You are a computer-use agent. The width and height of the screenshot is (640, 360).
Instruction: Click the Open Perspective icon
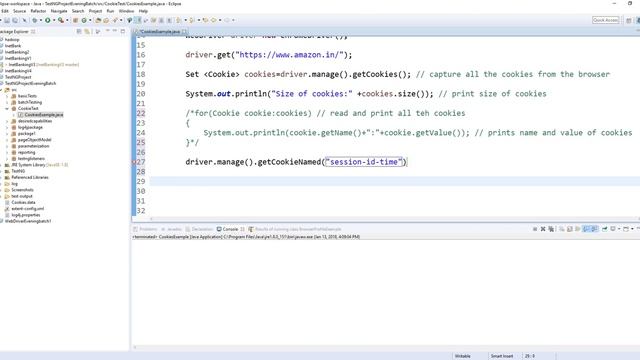(x=629, y=20)
